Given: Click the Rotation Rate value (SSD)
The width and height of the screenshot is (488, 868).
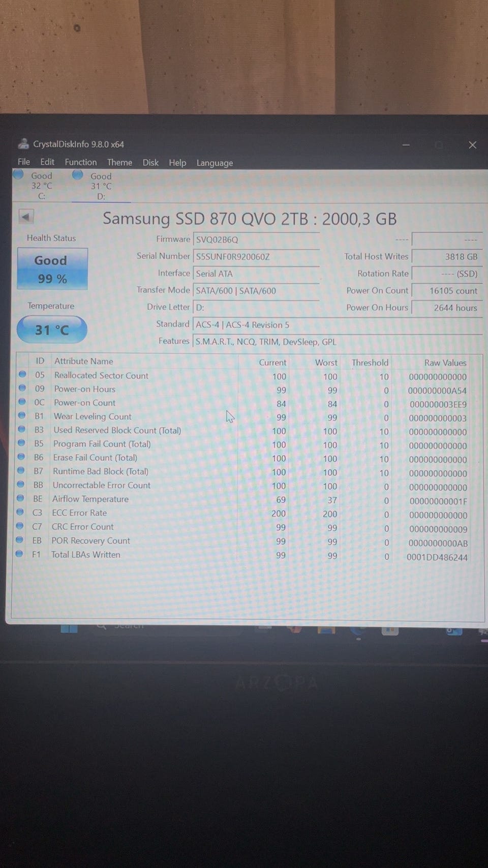Looking at the screenshot, I should coord(447,274).
